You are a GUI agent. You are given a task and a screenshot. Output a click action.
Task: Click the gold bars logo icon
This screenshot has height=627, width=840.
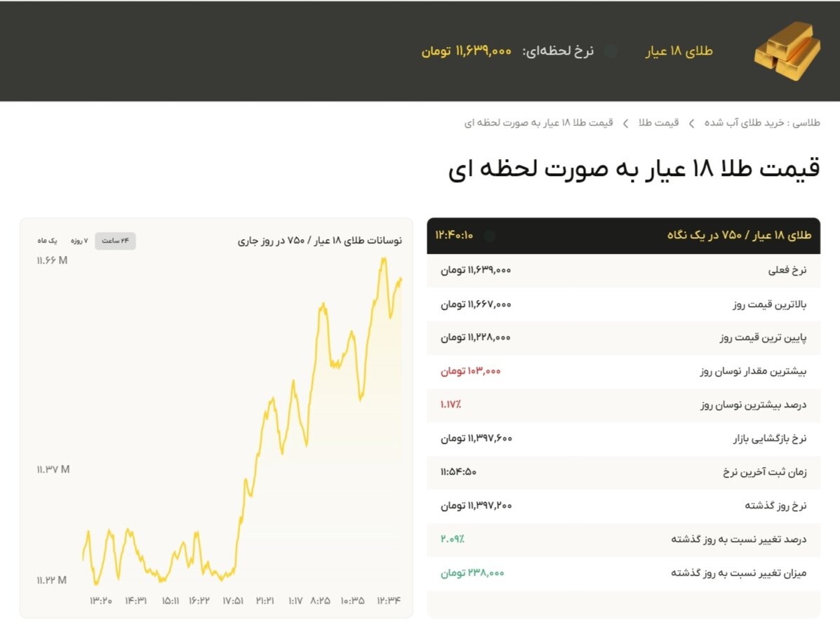[786, 49]
